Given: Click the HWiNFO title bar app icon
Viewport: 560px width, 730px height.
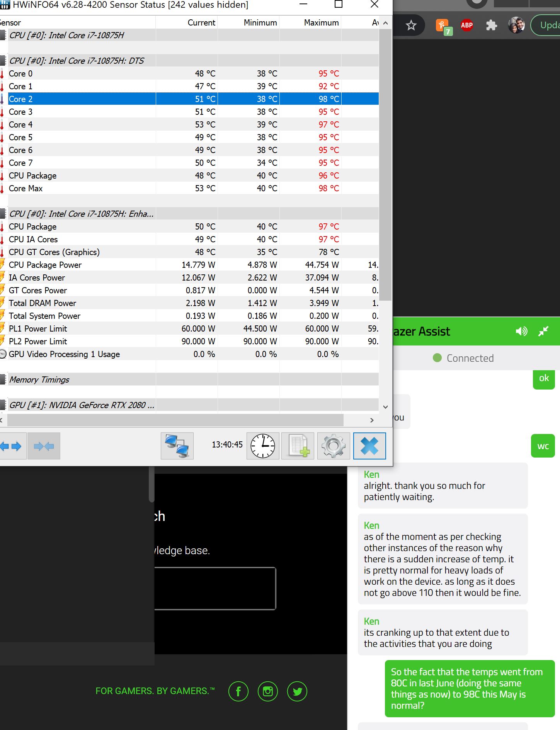Looking at the screenshot, I should [x=5, y=5].
